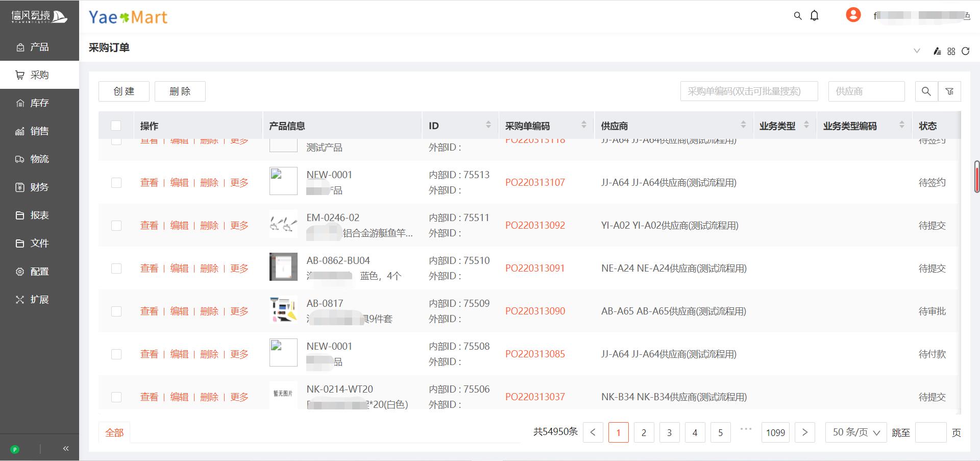Sort by clicking 供应商 column arrows
980x461 pixels.
pyautogui.click(x=743, y=125)
